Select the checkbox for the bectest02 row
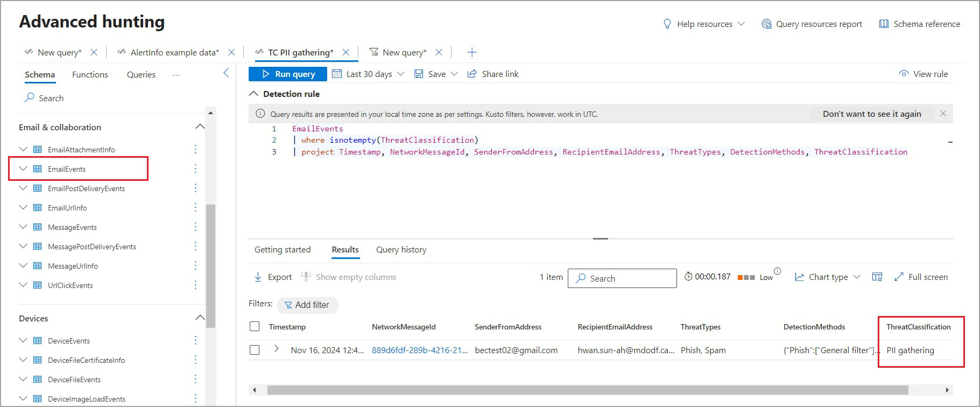This screenshot has height=407, width=980. [x=255, y=350]
